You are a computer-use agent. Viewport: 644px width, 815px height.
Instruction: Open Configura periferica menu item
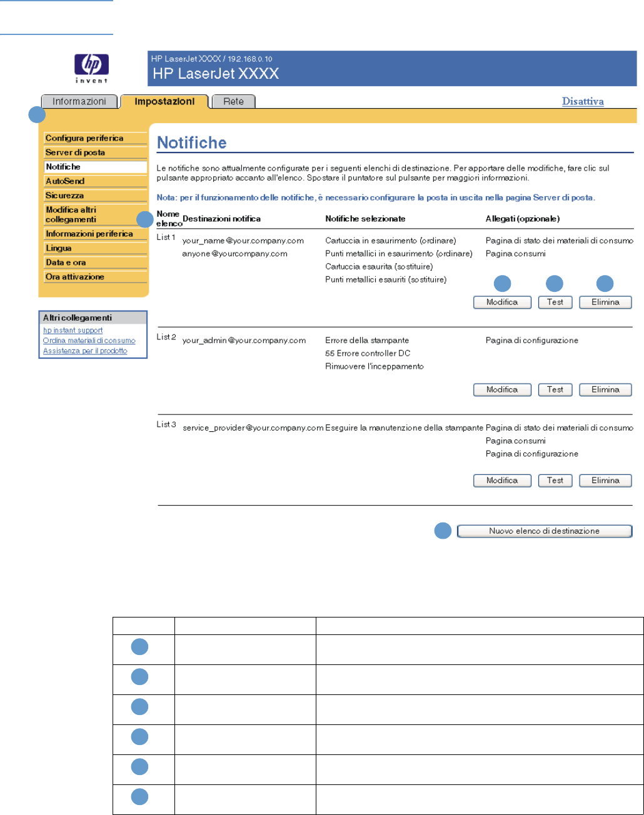(x=96, y=138)
